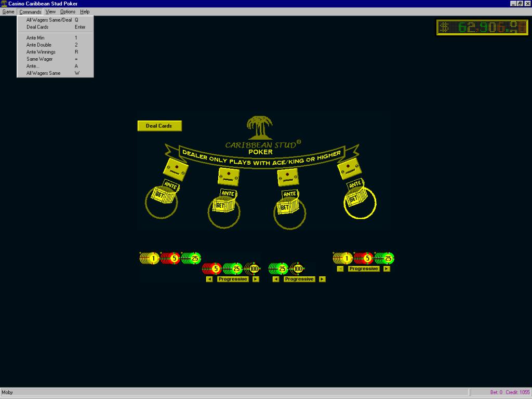The height and width of the screenshot is (399, 532).
Task: Open the Ante... dialog from the menu
Action: [x=55, y=66]
